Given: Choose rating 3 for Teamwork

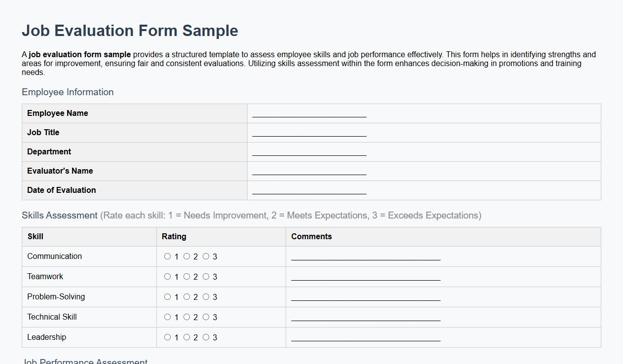Looking at the screenshot, I should coord(206,276).
